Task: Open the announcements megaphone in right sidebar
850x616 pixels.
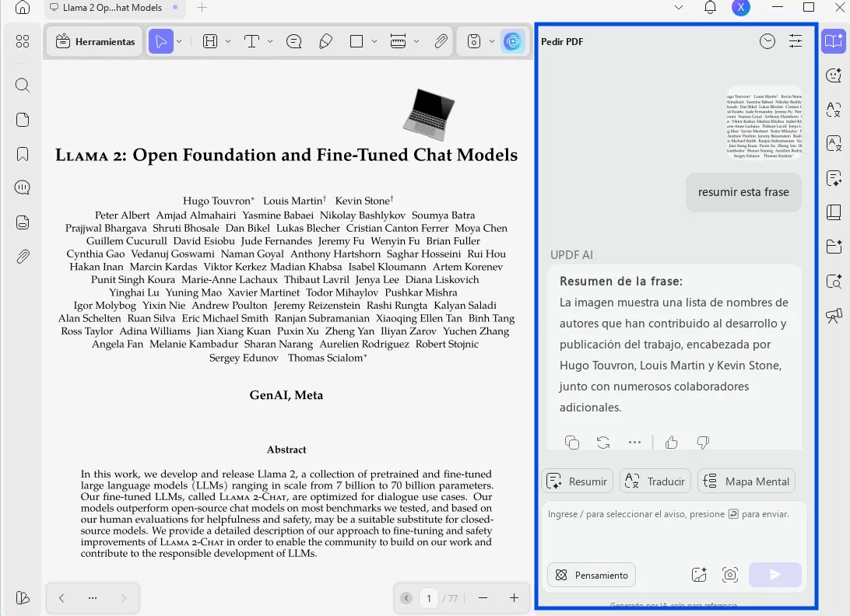Action: [833, 315]
